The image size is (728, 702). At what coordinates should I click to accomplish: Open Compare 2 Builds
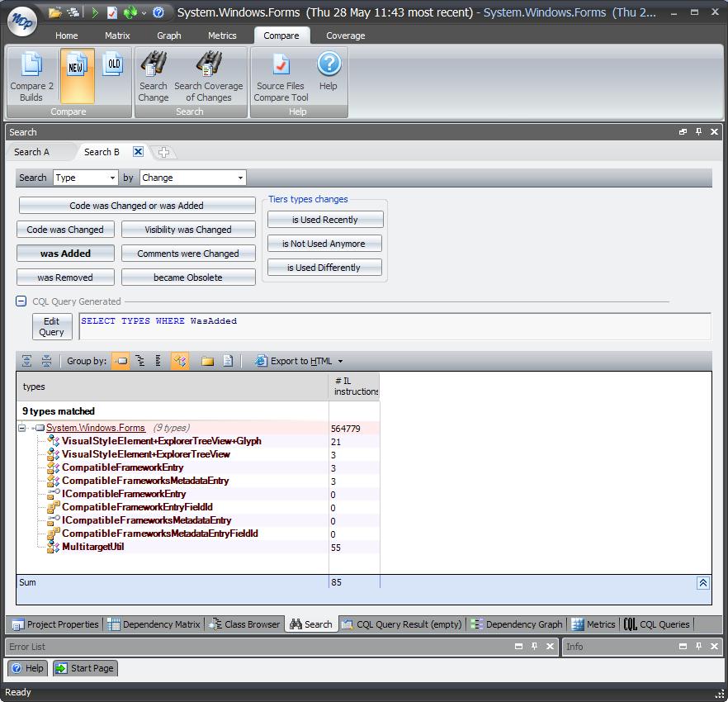click(x=31, y=76)
